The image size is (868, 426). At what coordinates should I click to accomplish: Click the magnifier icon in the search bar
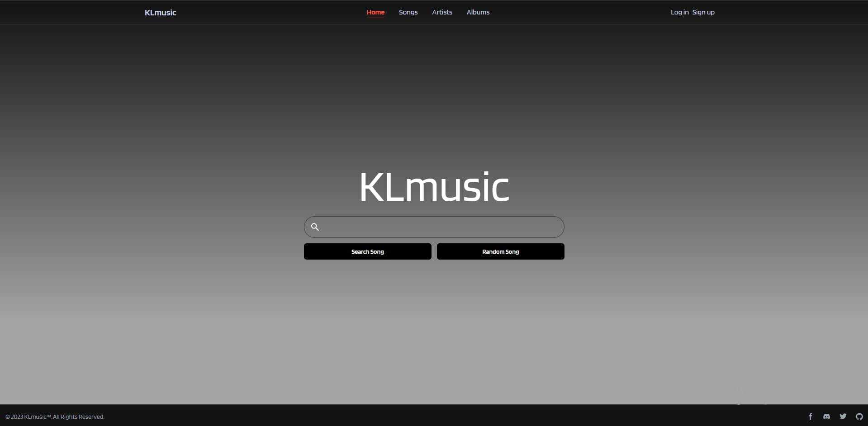pos(315,227)
